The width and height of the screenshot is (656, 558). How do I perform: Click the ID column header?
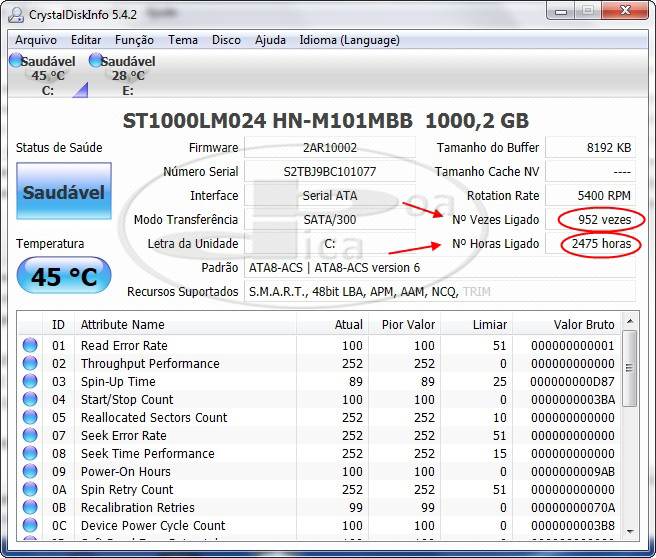(x=59, y=325)
